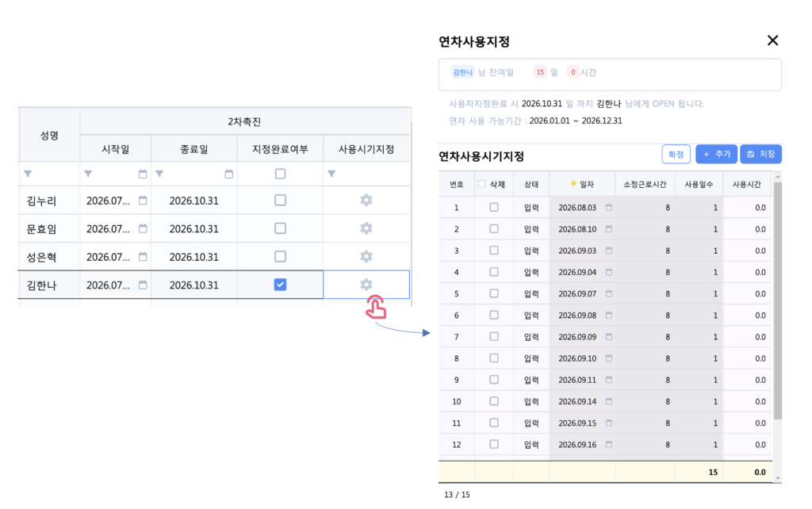Screen dimensions: 812x509
Task: Open the 시작일 column filter funnel
Action: (88, 174)
